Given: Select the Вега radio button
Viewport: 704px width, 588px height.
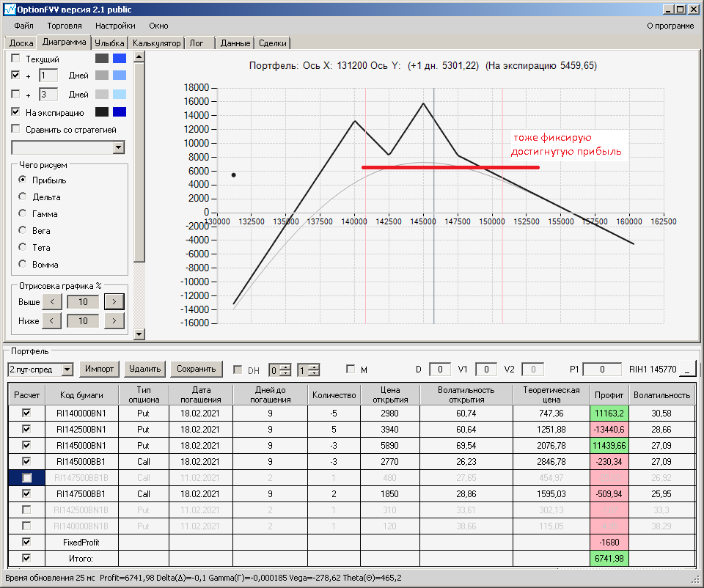Looking at the screenshot, I should 23,230.
